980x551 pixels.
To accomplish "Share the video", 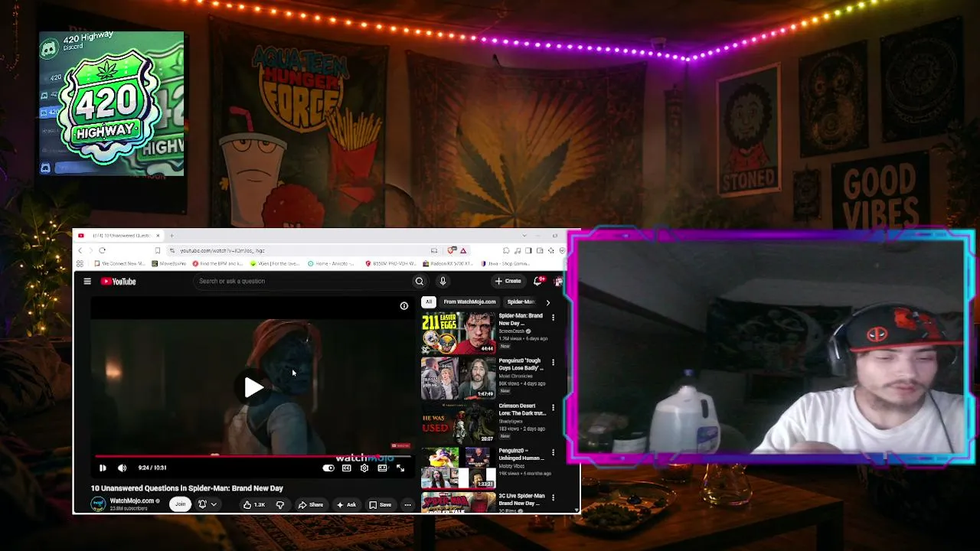I will pos(311,504).
